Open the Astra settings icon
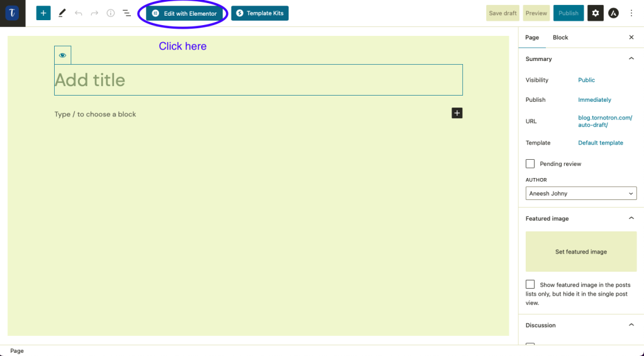Image resolution: width=644 pixels, height=356 pixels. coord(613,13)
